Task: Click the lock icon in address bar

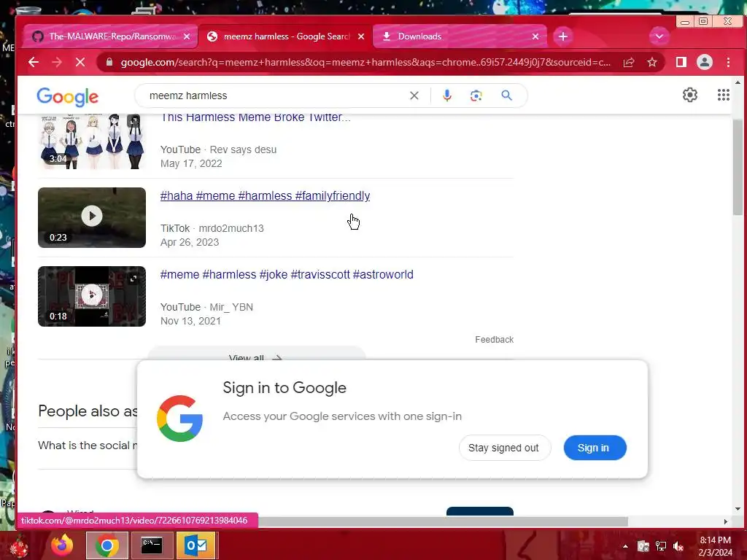Action: [x=109, y=63]
